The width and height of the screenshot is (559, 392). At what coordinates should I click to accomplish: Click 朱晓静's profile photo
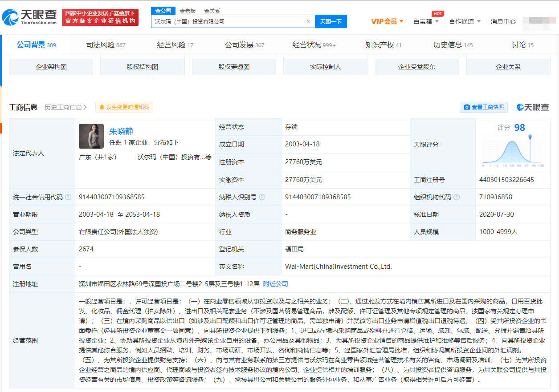click(91, 136)
